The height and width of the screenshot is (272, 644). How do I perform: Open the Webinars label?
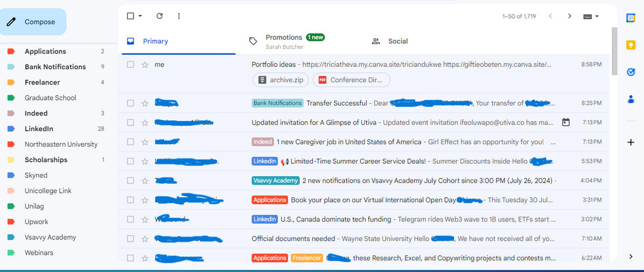point(39,253)
